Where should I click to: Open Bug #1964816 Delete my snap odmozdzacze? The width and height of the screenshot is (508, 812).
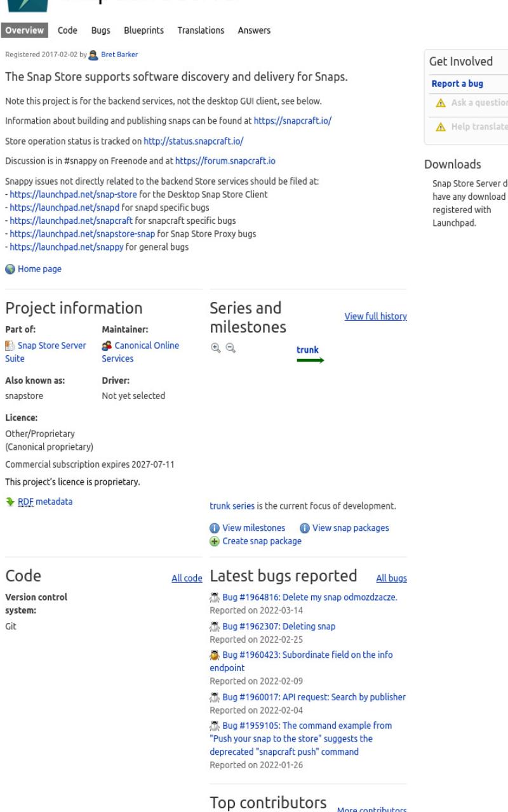coord(309,597)
